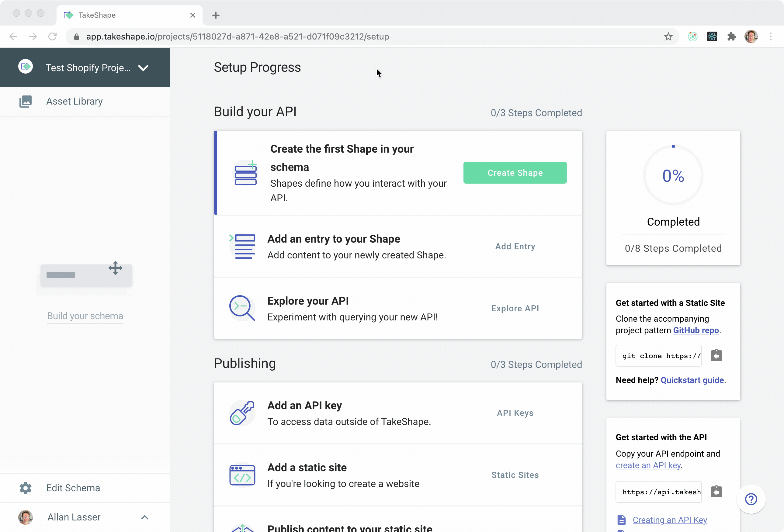Select the TakeShape browser tab
Screen dimensions: 784x532
click(130, 15)
